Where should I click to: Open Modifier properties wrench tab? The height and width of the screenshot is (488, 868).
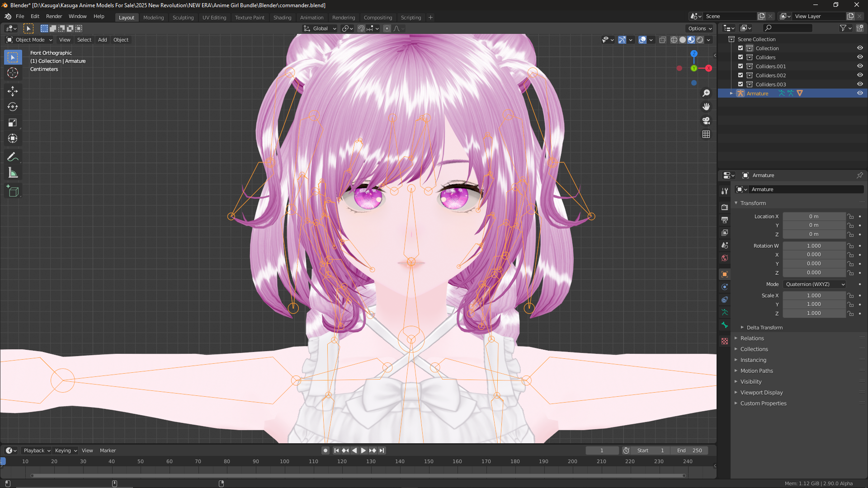point(725,191)
